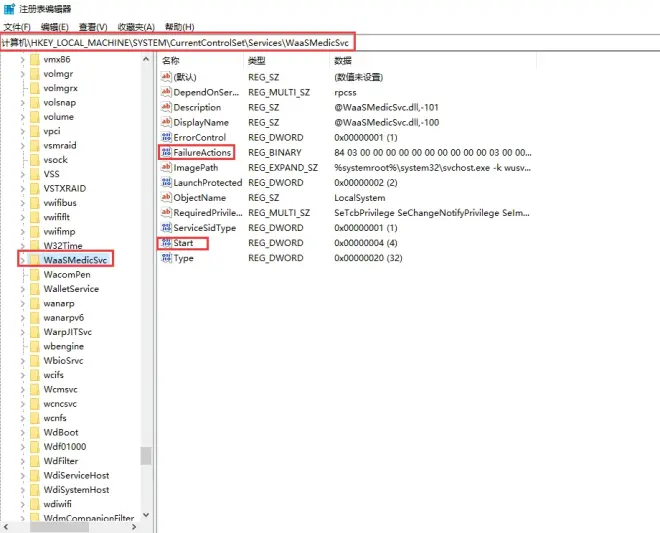Select the wbengine key

pos(64,346)
